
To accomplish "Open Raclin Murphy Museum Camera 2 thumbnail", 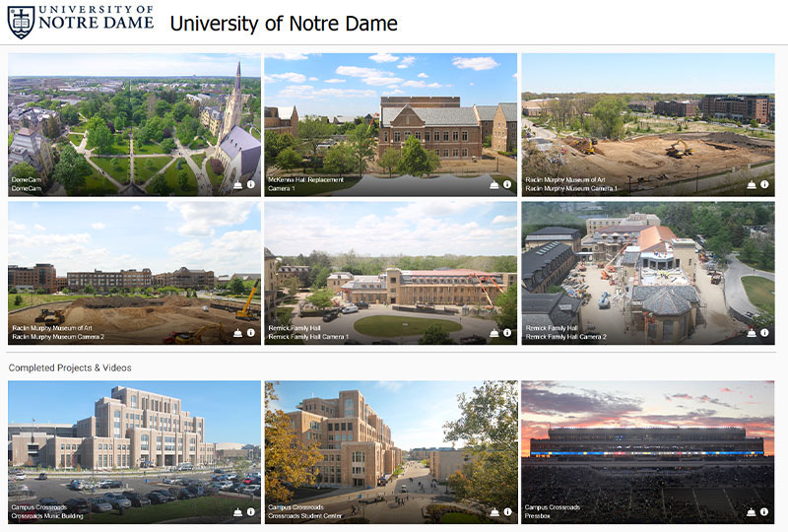I will 134,273.
